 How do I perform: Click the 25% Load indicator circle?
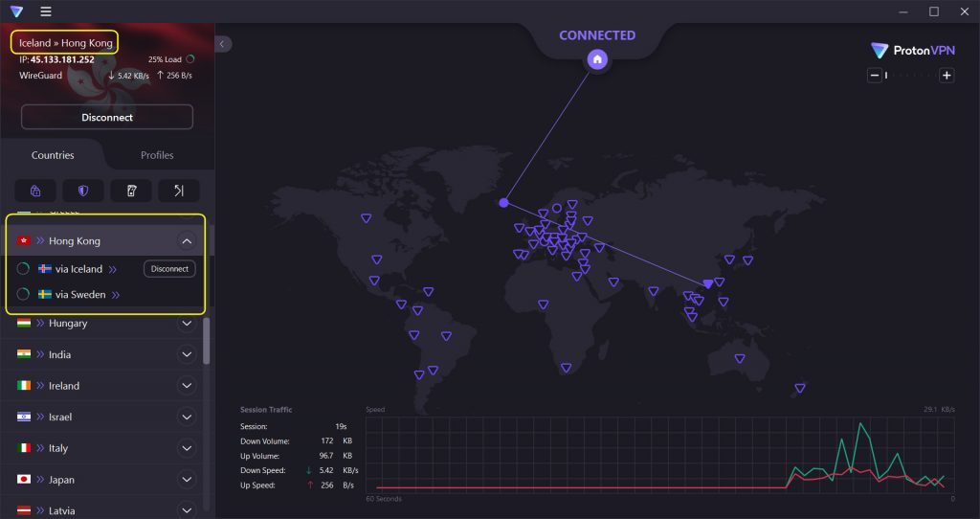click(x=190, y=59)
